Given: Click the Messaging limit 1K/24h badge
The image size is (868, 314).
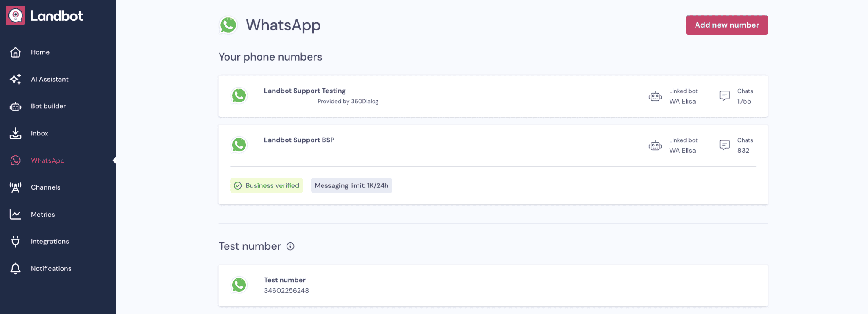Looking at the screenshot, I should [x=351, y=185].
